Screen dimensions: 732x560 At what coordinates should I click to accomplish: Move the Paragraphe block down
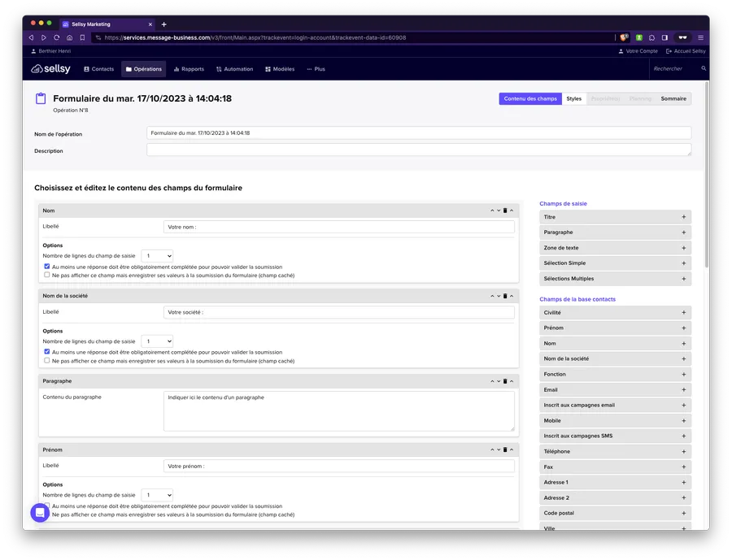499,380
